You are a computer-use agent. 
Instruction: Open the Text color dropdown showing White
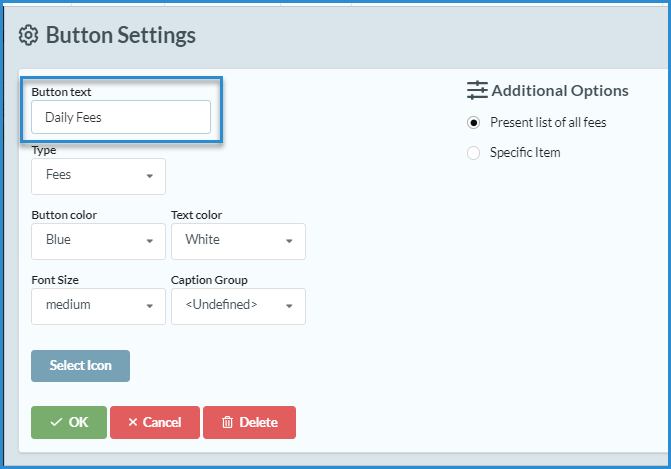pos(238,241)
